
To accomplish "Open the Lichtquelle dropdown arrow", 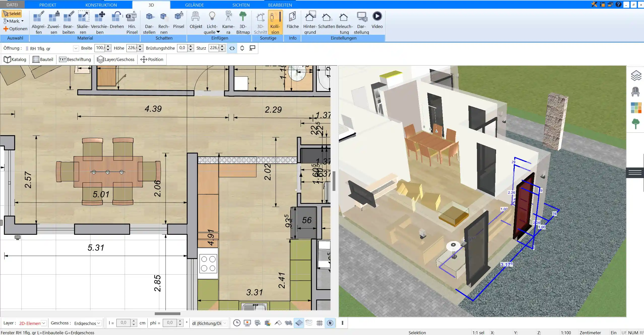I will point(218,32).
